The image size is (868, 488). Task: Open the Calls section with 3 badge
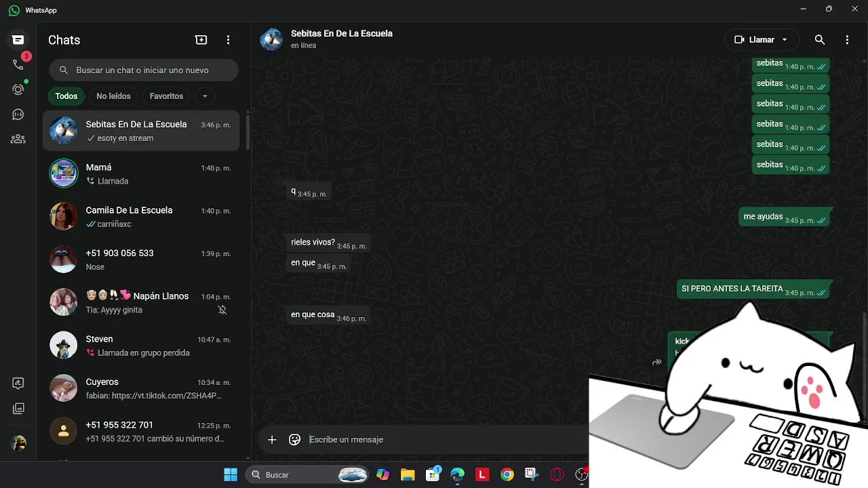click(18, 64)
